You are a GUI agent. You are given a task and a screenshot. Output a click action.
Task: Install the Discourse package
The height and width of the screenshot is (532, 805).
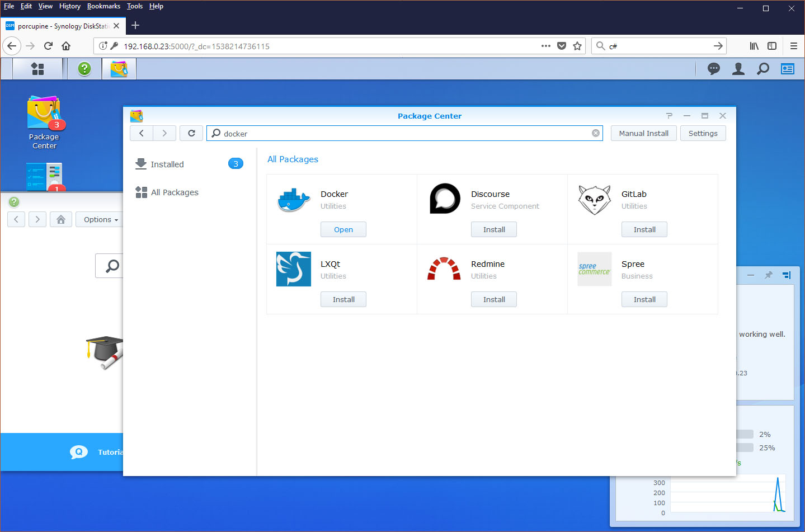[x=494, y=229]
